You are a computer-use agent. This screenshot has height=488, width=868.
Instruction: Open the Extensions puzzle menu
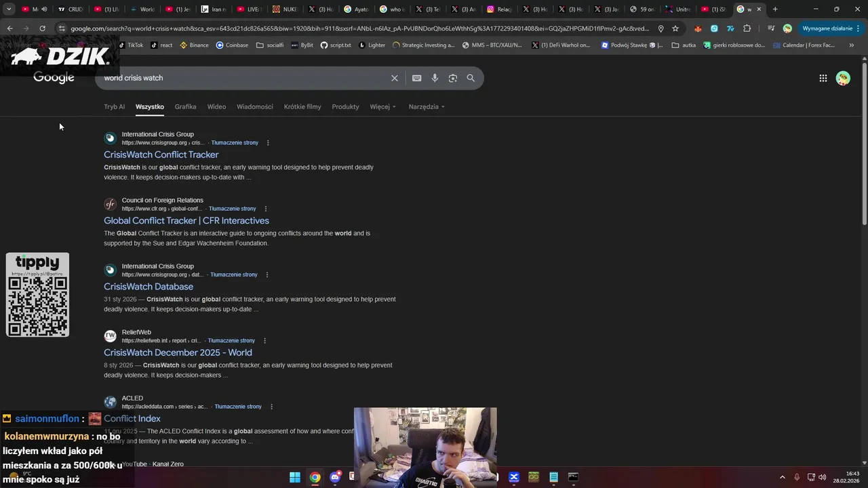pyautogui.click(x=747, y=28)
